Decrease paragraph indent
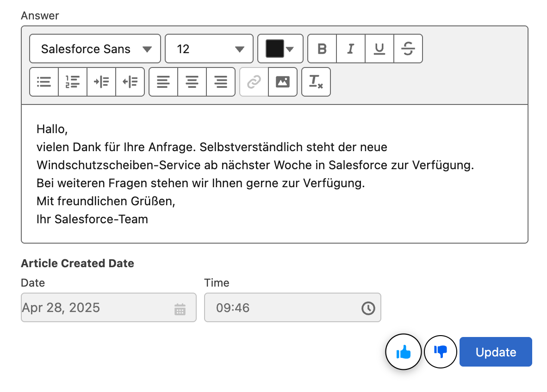This screenshot has width=547, height=392. (130, 82)
